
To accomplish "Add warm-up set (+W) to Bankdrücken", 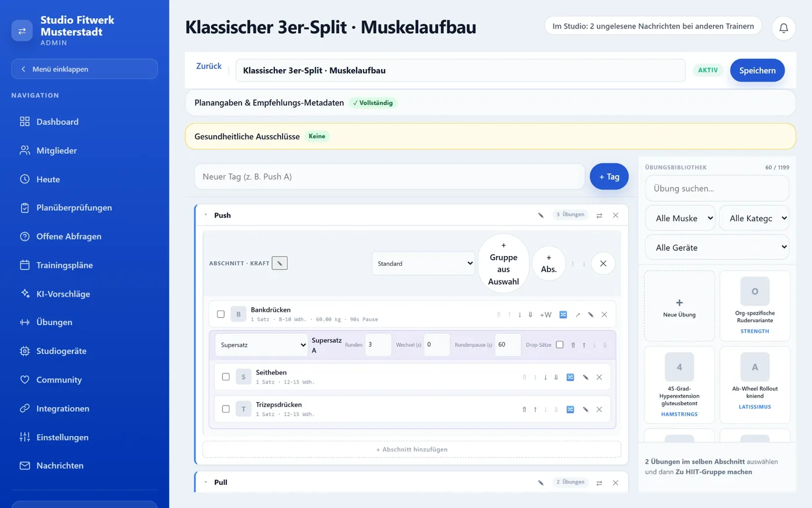I will pos(546,315).
